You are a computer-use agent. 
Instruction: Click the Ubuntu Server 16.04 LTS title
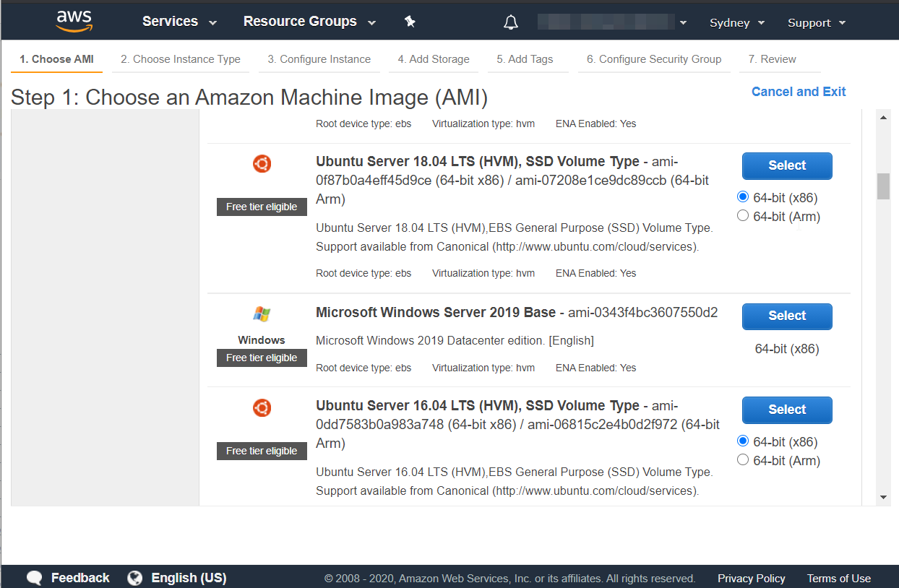pyautogui.click(x=478, y=405)
